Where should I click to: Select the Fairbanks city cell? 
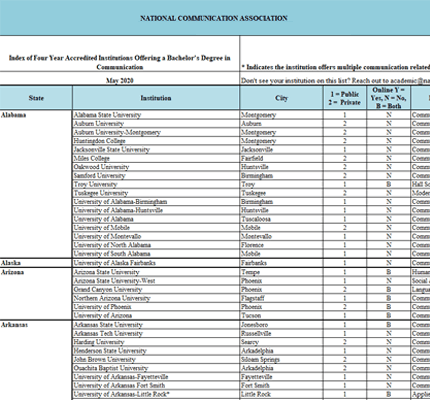point(281,263)
